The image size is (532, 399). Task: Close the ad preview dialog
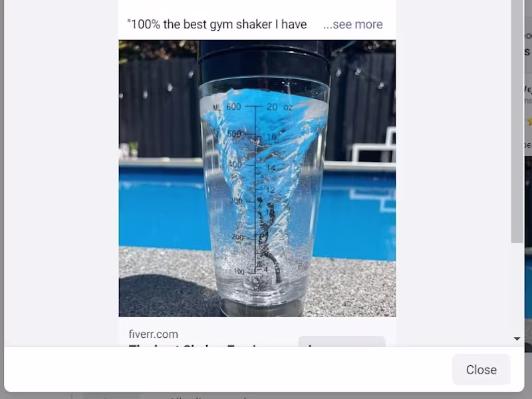click(x=481, y=370)
